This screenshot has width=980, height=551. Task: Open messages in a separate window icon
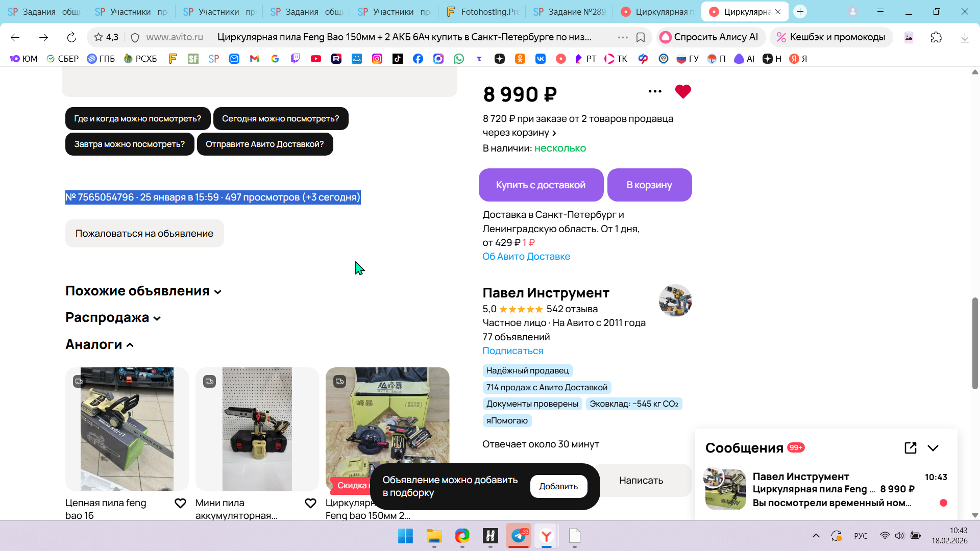pos(910,448)
